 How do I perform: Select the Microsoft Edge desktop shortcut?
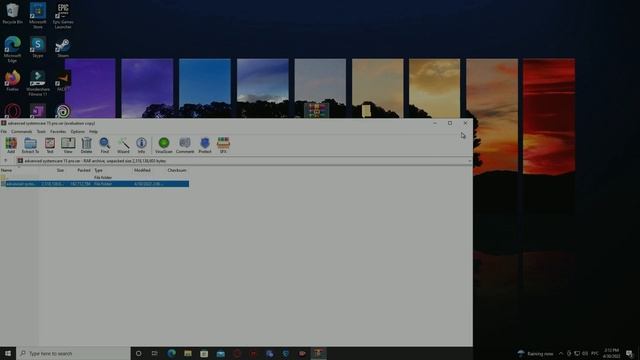[12, 49]
